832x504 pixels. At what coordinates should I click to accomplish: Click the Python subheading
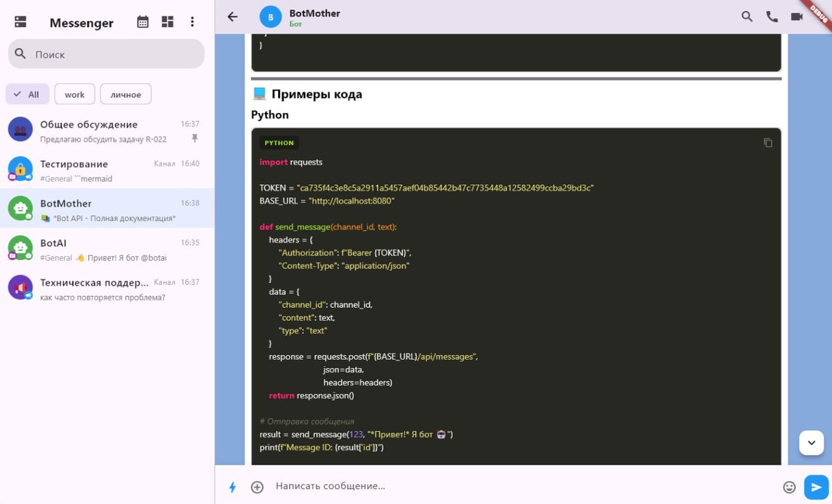click(270, 115)
